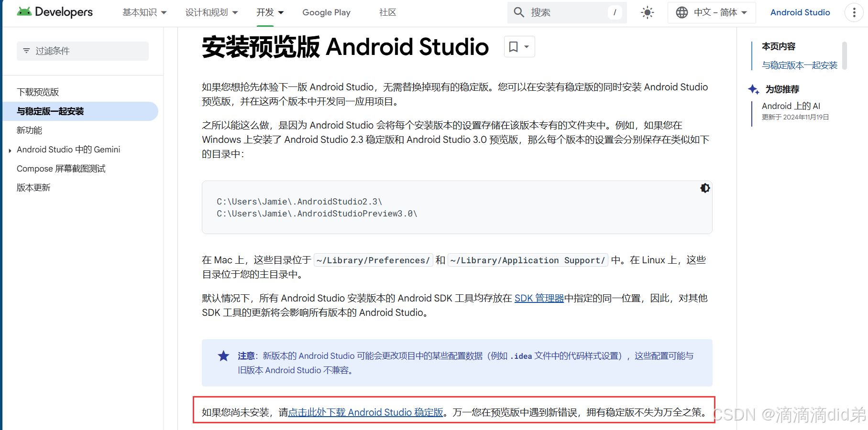Click the sparkle recommended-for-you icon
This screenshot has height=430, width=868.
click(754, 89)
